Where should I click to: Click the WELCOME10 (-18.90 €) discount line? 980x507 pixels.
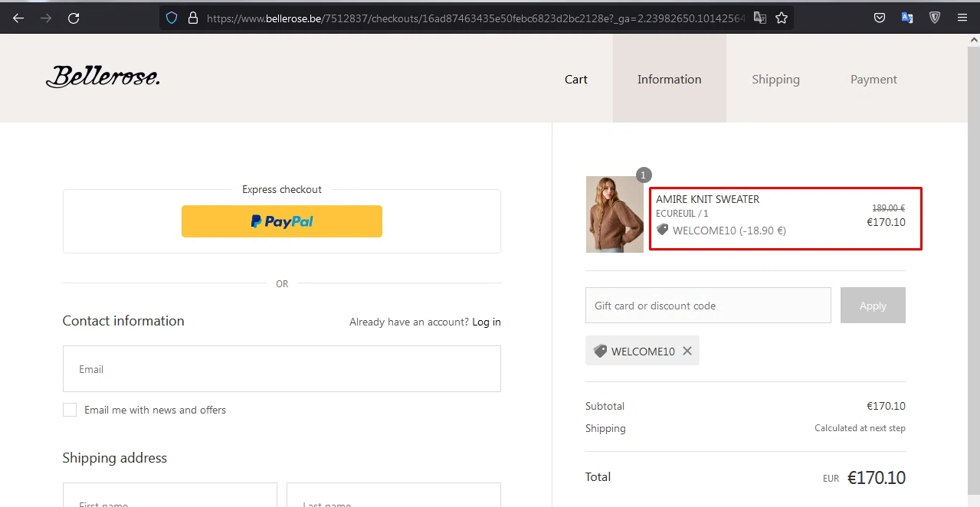729,231
